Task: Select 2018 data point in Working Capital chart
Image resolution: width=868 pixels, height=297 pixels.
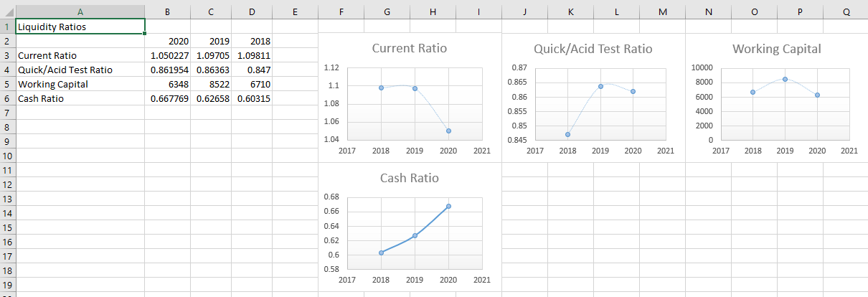Action: coord(753,92)
